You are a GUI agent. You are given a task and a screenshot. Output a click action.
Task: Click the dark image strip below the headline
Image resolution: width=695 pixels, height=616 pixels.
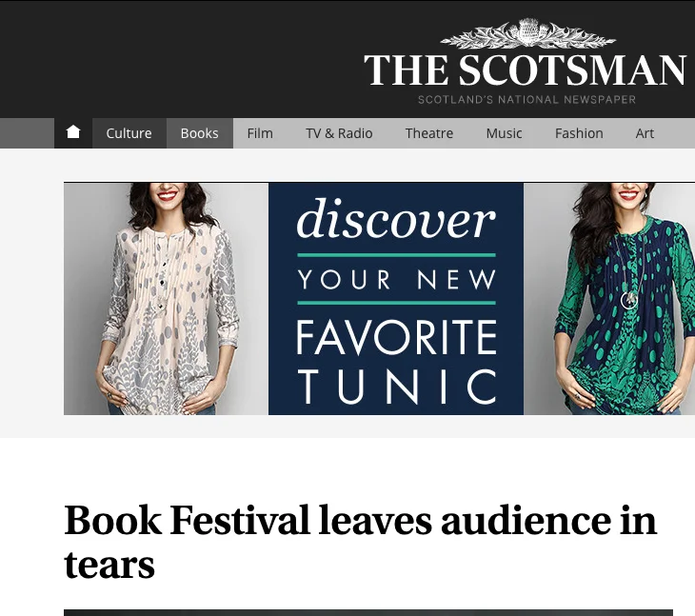pos(368,612)
